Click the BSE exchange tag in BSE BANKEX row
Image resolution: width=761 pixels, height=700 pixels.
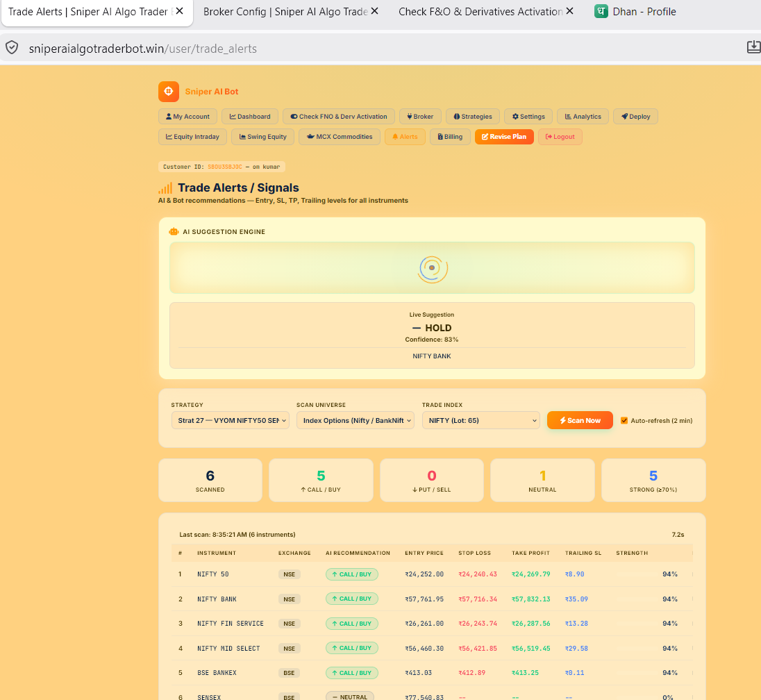tap(290, 673)
